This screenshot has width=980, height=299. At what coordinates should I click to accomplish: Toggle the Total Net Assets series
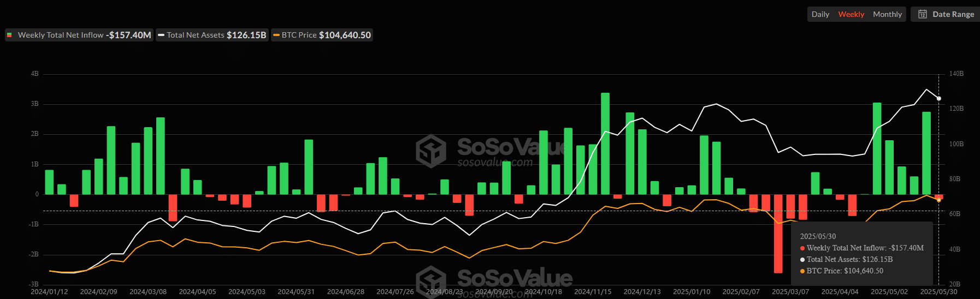click(212, 35)
